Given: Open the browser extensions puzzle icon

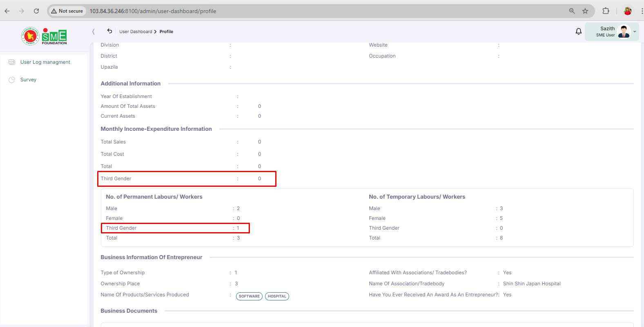Looking at the screenshot, I should (606, 11).
